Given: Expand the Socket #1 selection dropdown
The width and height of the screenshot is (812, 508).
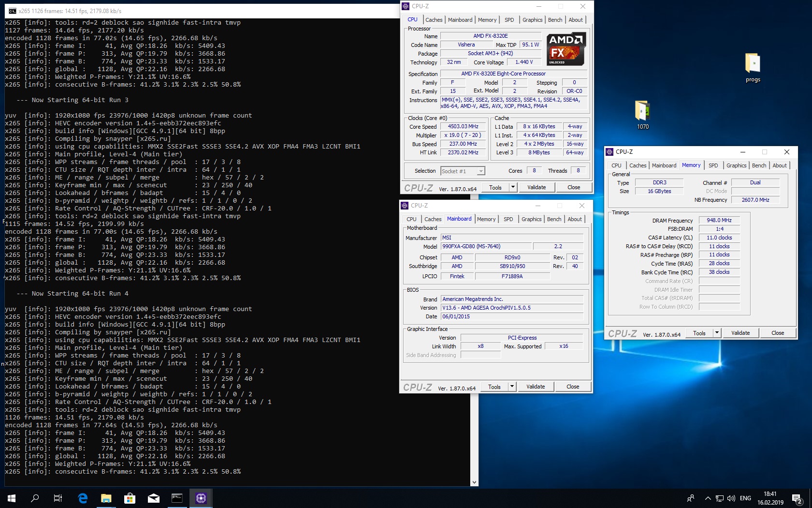Looking at the screenshot, I should pyautogui.click(x=480, y=171).
